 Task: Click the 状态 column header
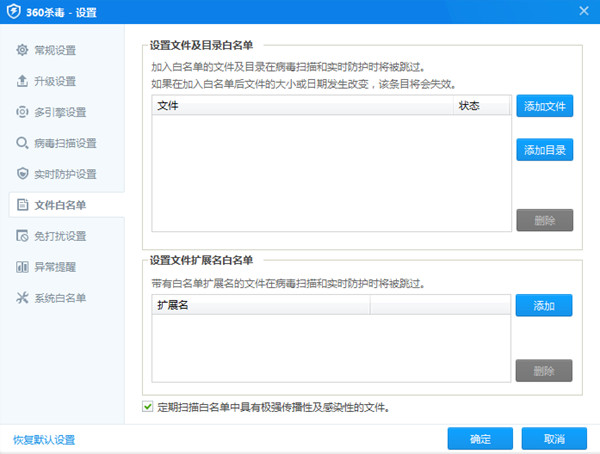click(x=482, y=105)
